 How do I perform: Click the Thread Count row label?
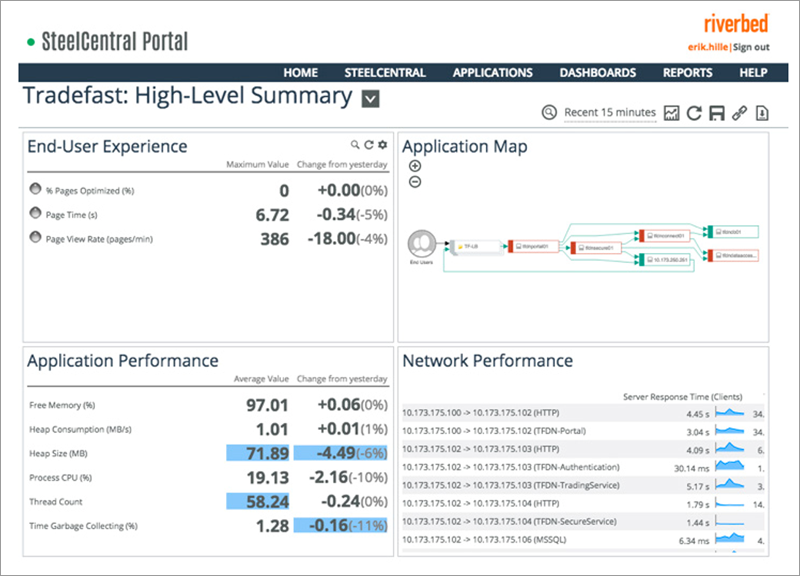[56, 502]
